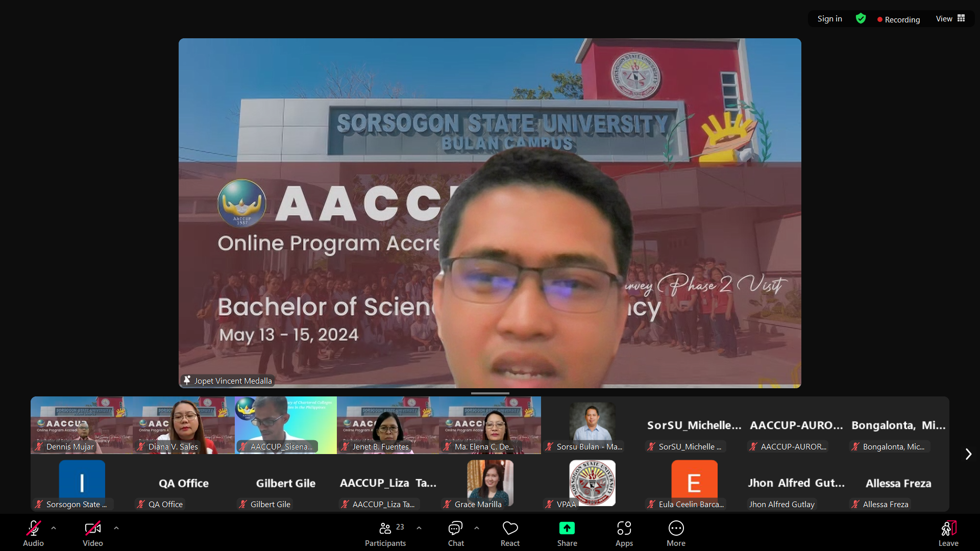Click the Leave meeting icon

[948, 528]
